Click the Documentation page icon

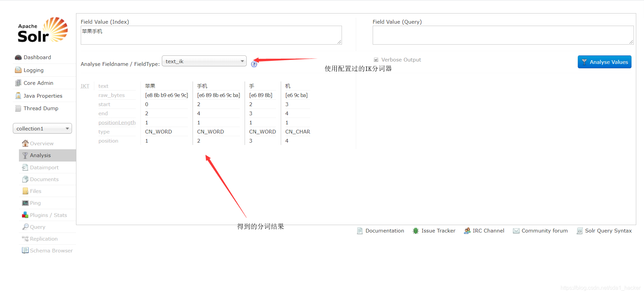coord(360,231)
